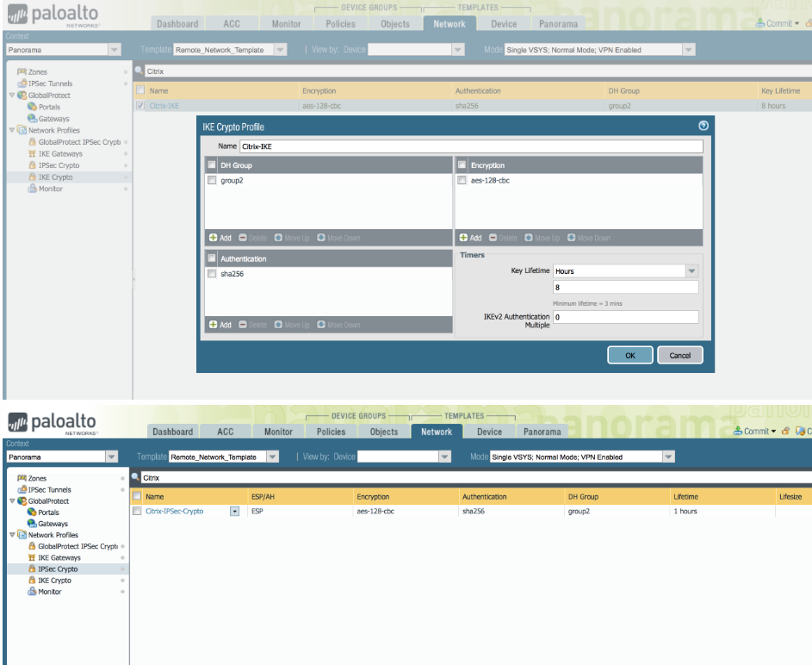Toggle the DH Group header checkbox
Image resolution: width=812 pixels, height=665 pixels.
click(x=212, y=165)
